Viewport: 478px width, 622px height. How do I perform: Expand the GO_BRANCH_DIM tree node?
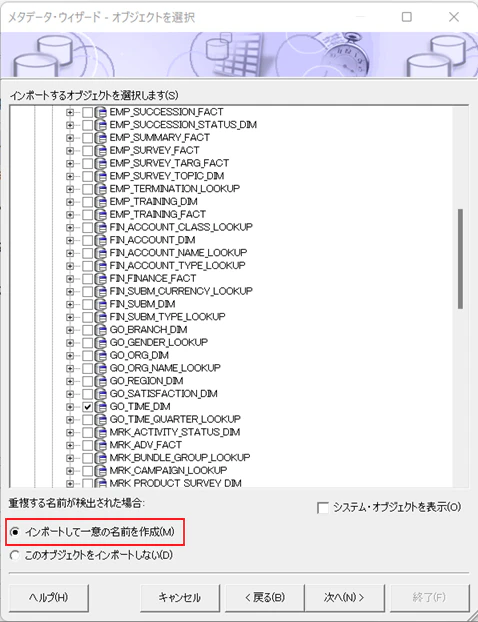point(70,330)
